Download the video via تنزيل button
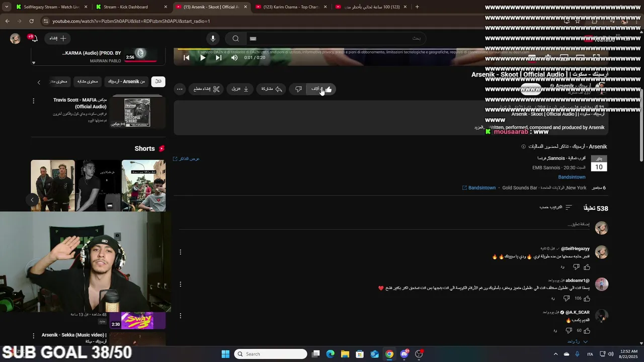The width and height of the screenshot is (644, 362). (x=240, y=89)
